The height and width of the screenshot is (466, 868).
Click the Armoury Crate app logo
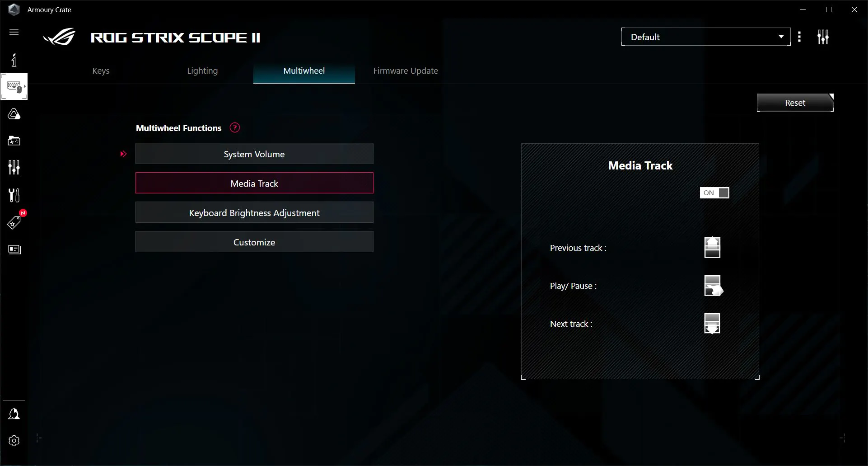14,9
